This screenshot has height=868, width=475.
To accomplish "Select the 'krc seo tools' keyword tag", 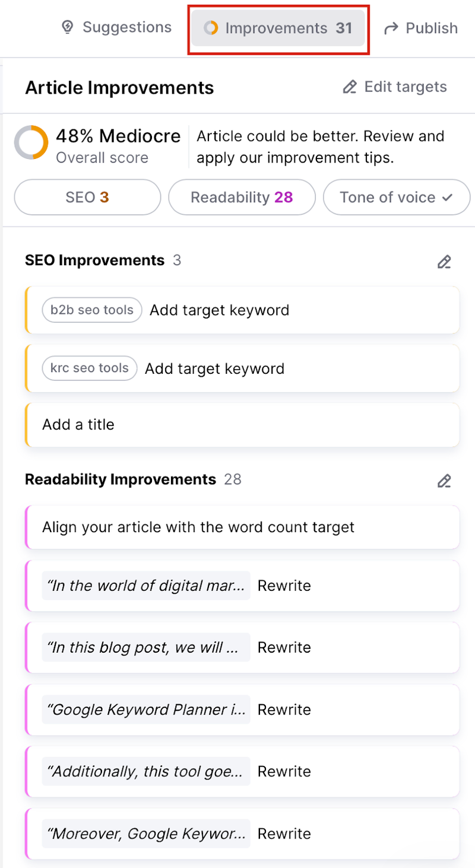I will coord(90,368).
